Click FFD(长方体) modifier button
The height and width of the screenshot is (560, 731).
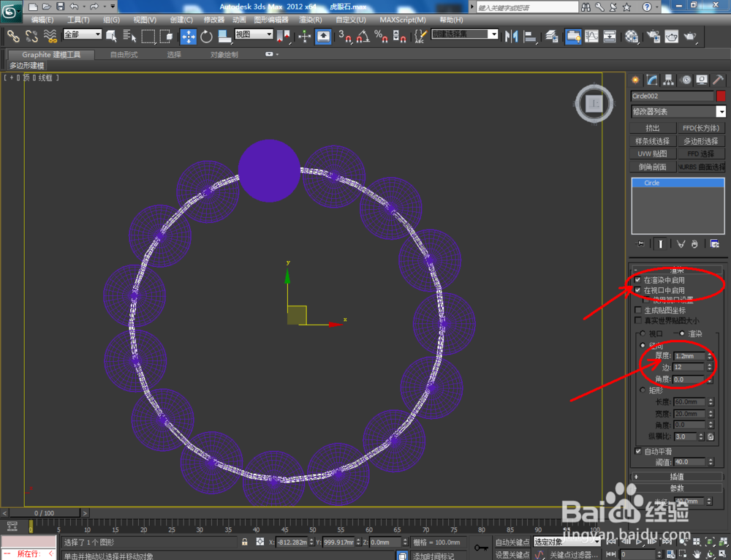click(x=701, y=128)
